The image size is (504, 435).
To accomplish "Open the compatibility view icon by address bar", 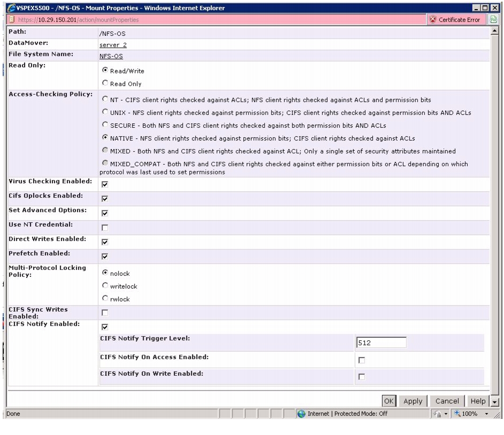I will click(x=493, y=20).
